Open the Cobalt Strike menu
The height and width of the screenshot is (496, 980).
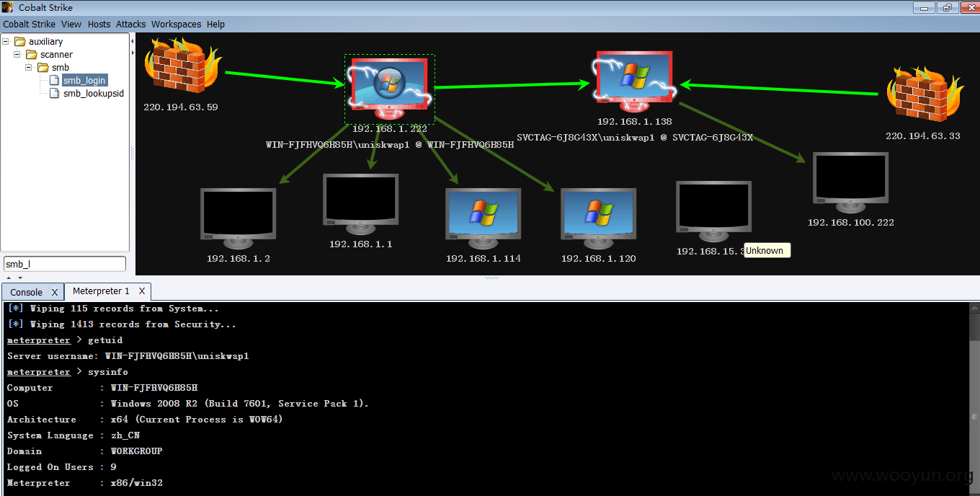click(30, 24)
